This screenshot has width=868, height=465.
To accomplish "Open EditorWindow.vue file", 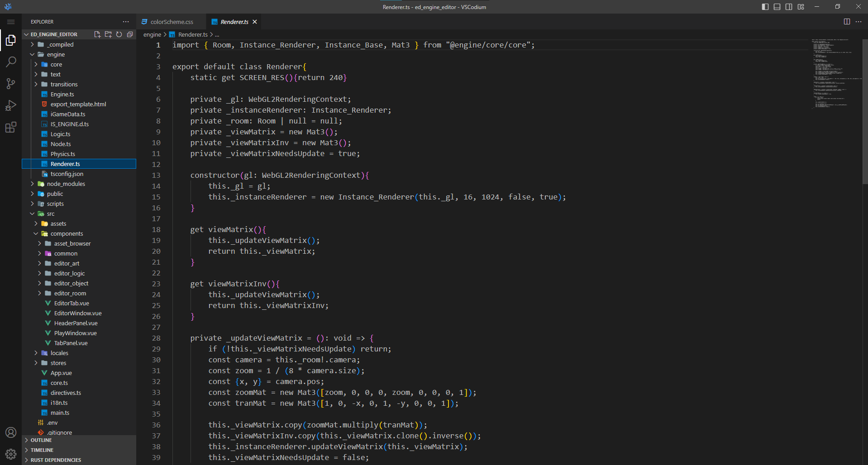I will click(79, 313).
